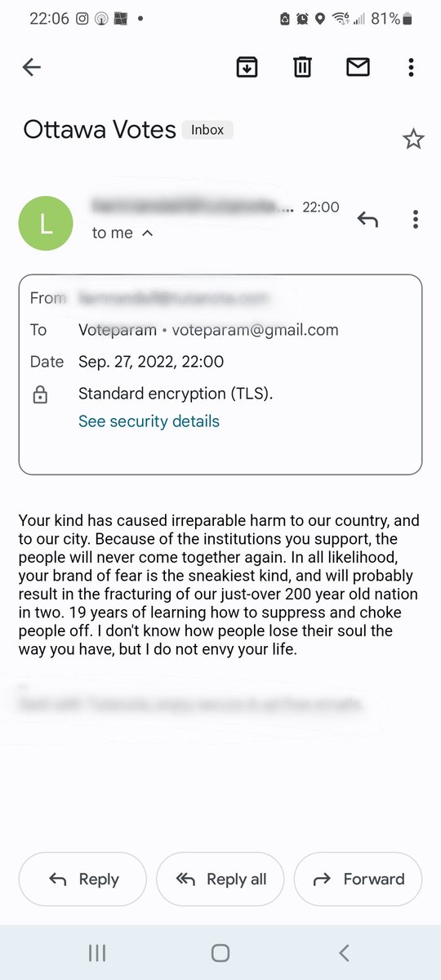Viewport: 441px width, 980px height.
Task: Tap the green L sender avatar
Action: click(46, 224)
